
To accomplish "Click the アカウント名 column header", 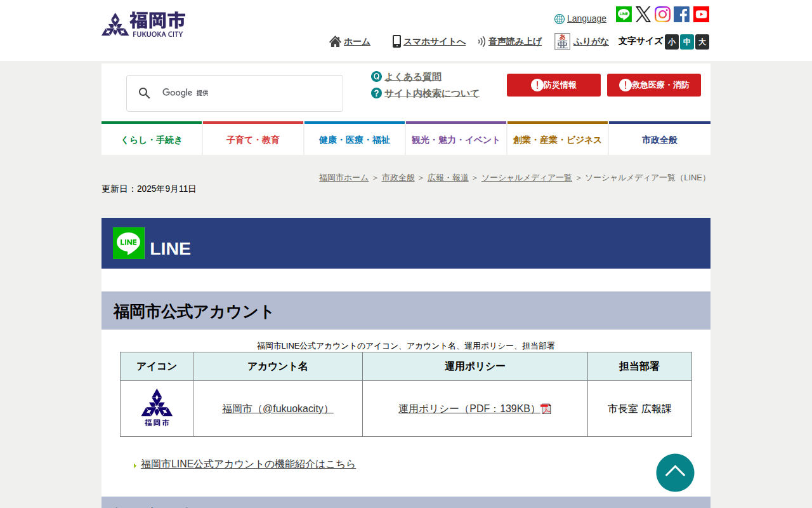I will (278, 366).
